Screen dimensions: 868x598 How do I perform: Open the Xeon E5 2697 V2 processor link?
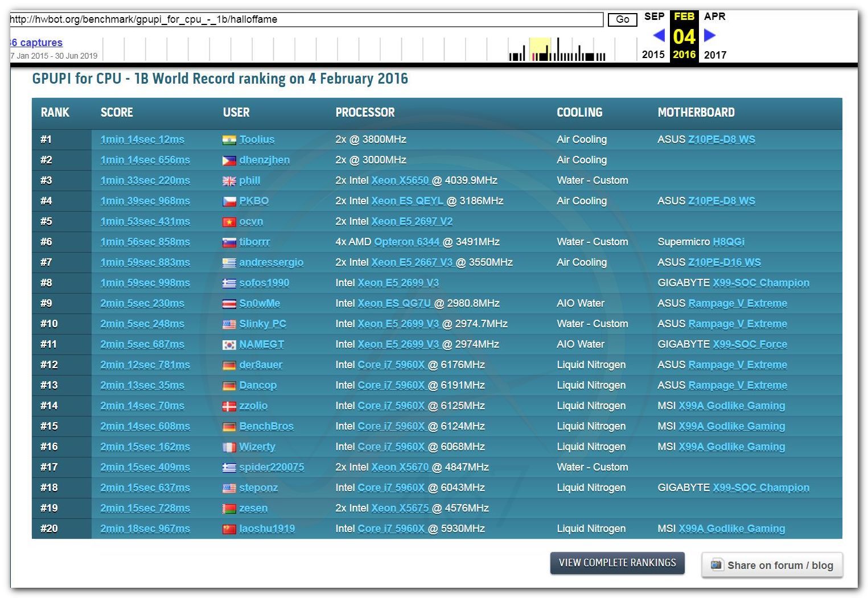pyautogui.click(x=412, y=221)
